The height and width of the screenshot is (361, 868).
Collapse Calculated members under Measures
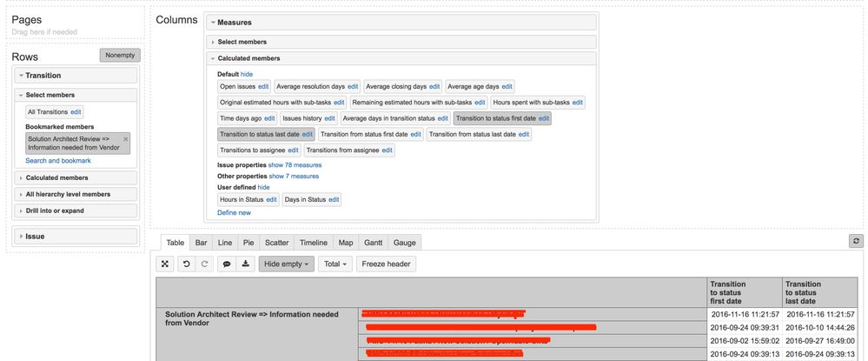click(402, 58)
